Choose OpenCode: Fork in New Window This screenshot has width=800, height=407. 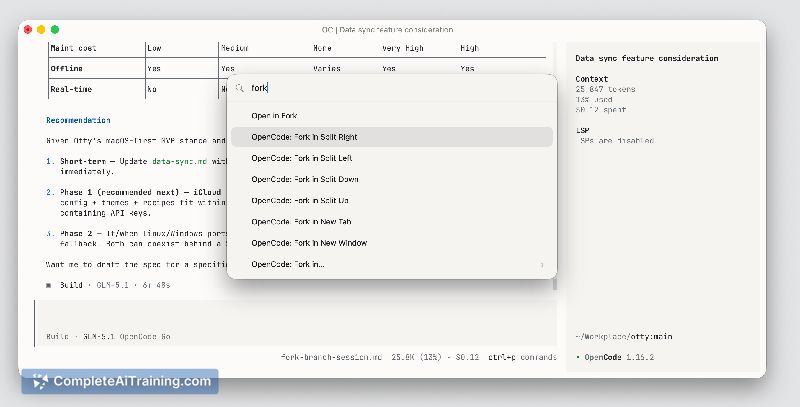(x=391, y=243)
